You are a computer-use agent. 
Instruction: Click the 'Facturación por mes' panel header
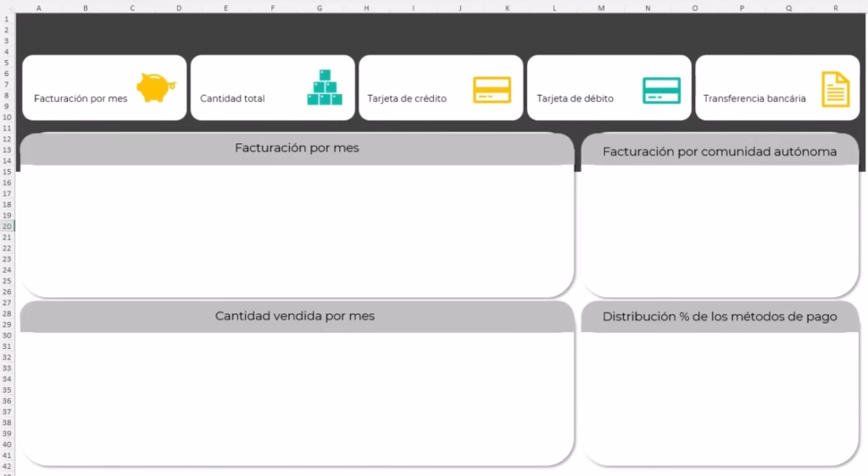297,148
